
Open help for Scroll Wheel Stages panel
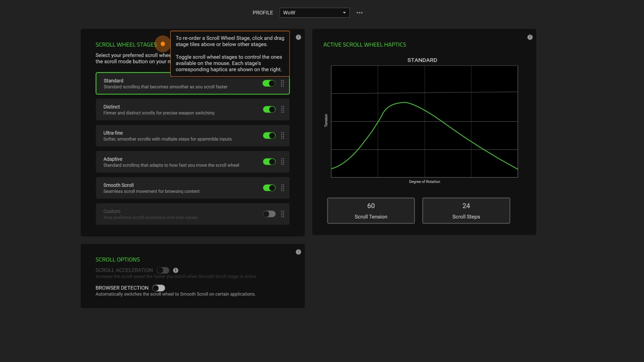tap(299, 37)
